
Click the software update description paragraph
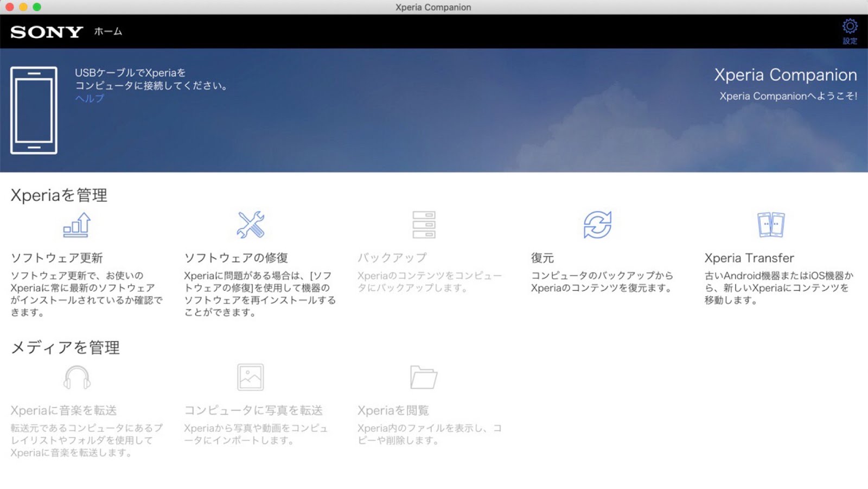(87, 294)
